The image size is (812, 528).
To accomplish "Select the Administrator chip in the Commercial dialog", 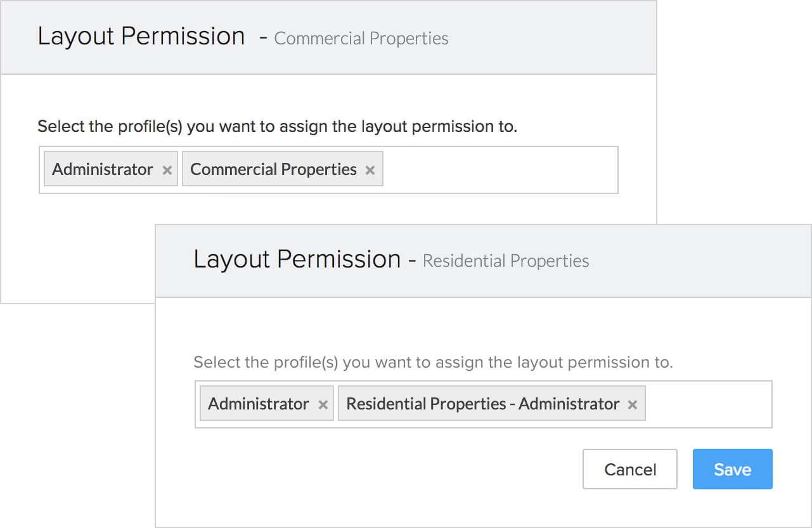I will 101,169.
